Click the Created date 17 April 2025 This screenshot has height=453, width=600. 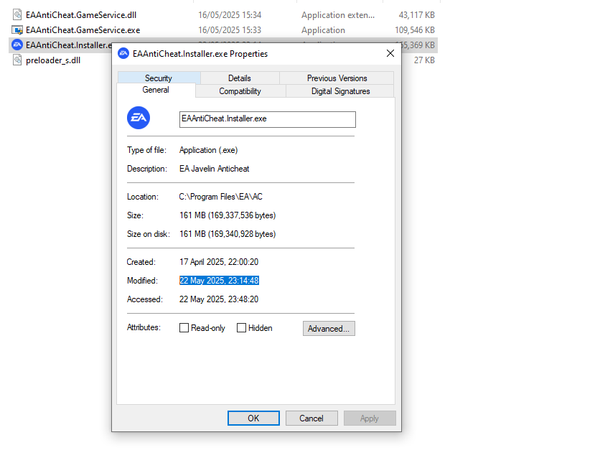click(219, 262)
